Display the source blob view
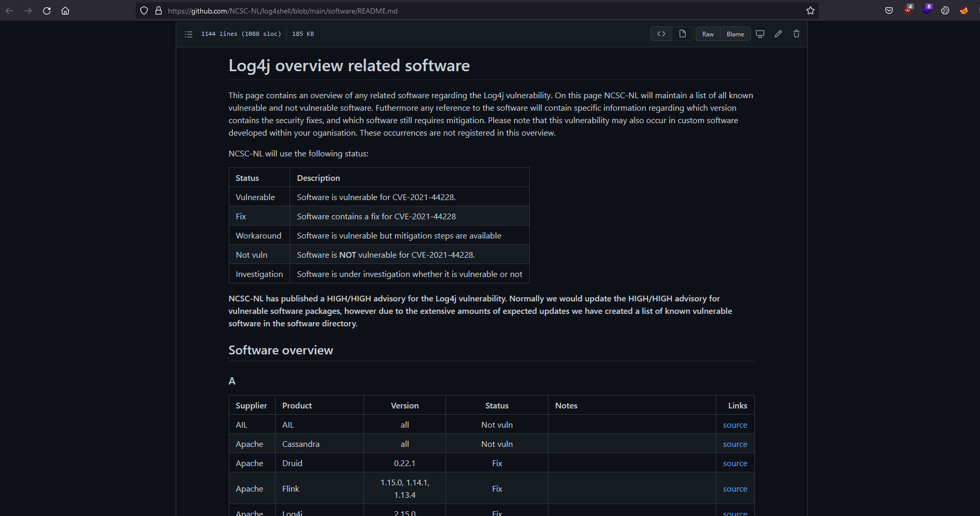The width and height of the screenshot is (980, 516). click(661, 34)
